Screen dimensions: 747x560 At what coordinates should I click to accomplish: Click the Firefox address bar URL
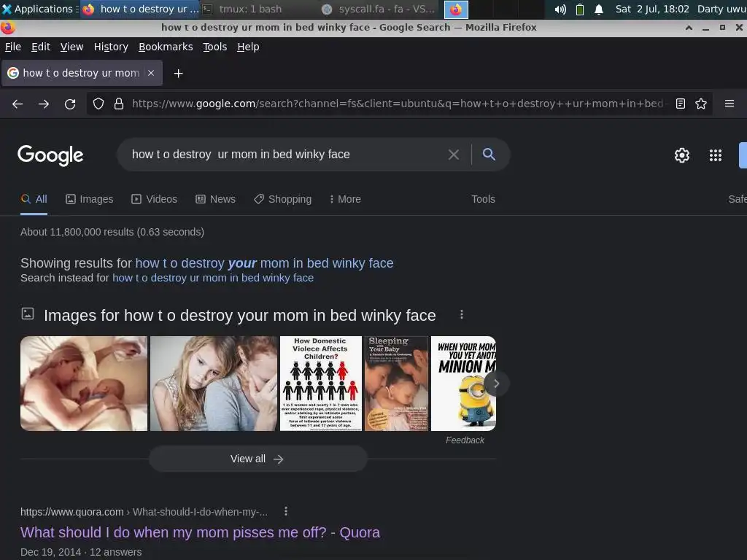coord(399,104)
